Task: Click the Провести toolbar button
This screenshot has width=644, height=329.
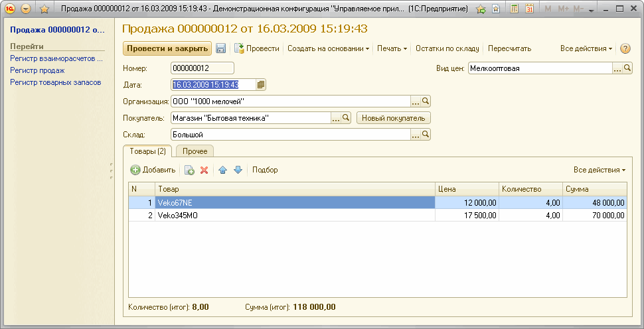Action: (257, 48)
